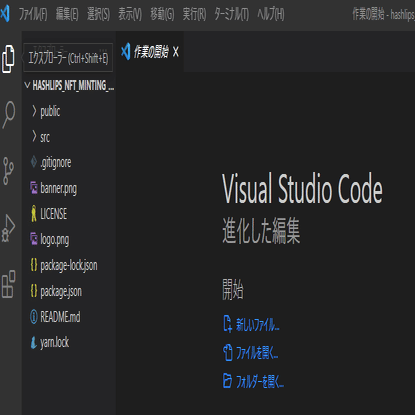This screenshot has height=415, width=415.
Task: Open the Search view icon
Action: 9,114
